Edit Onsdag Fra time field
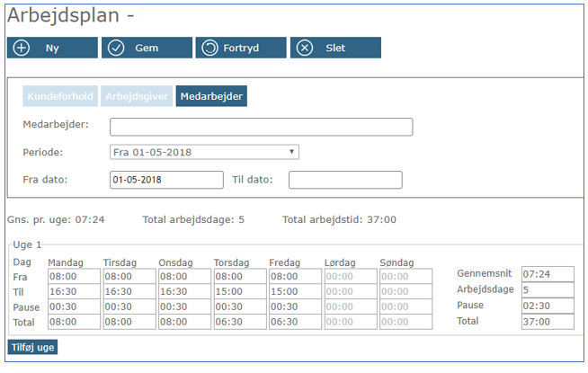 [185, 277]
